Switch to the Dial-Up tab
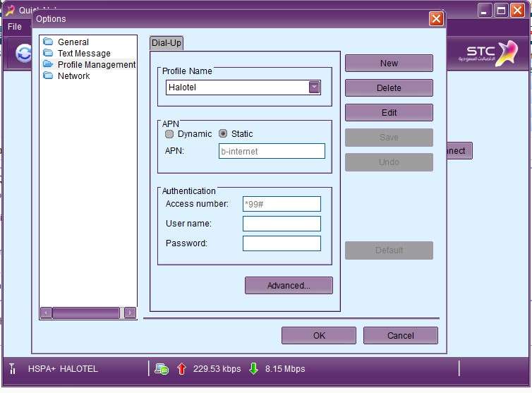 (x=167, y=43)
